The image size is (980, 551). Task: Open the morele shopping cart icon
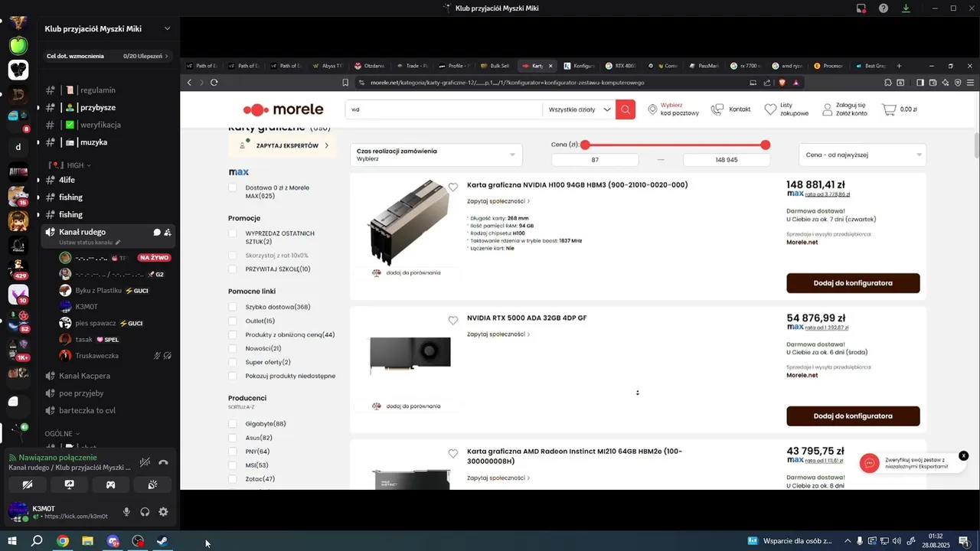coord(889,109)
